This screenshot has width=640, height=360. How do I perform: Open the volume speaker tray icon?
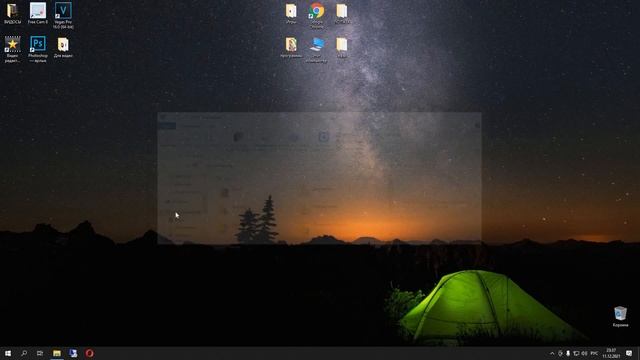(x=584, y=353)
